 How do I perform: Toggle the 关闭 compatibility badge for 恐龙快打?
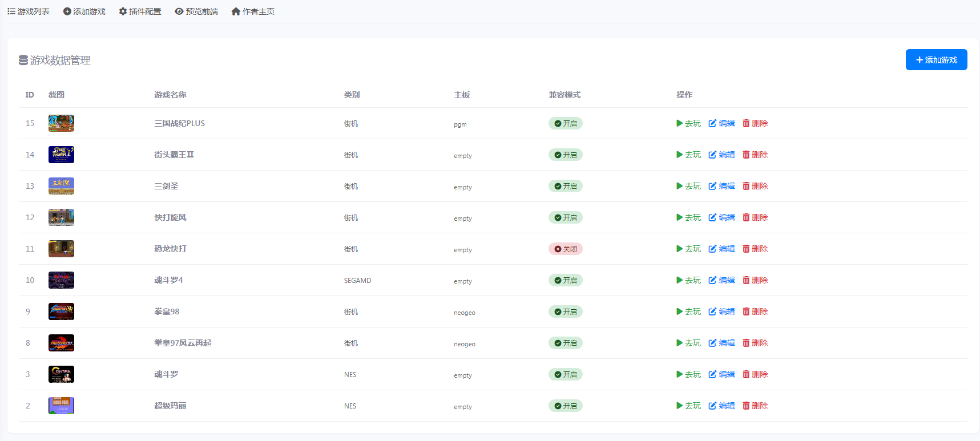[x=566, y=249]
